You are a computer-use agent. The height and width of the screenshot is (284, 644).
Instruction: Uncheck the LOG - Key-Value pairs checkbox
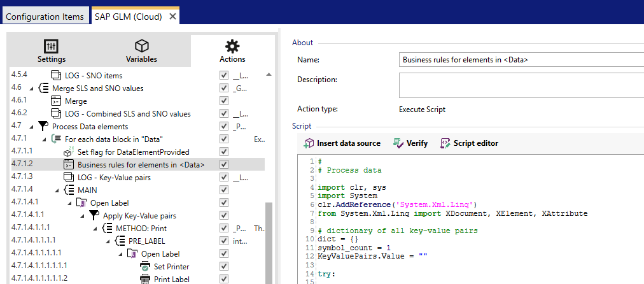tap(223, 177)
